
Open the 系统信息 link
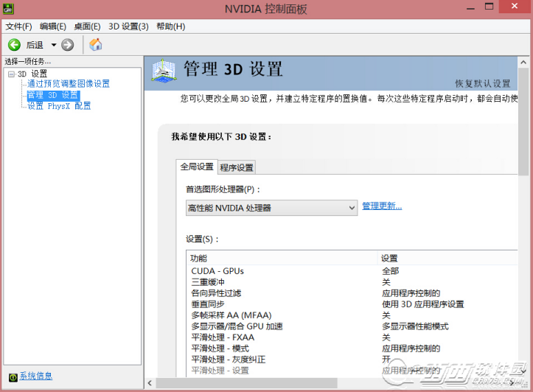click(35, 376)
